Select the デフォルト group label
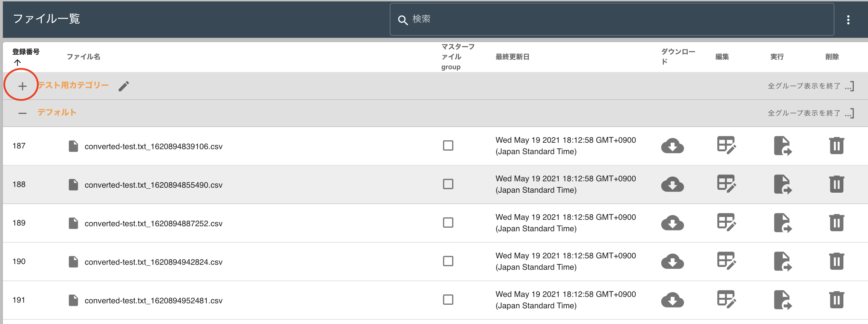 coord(57,112)
